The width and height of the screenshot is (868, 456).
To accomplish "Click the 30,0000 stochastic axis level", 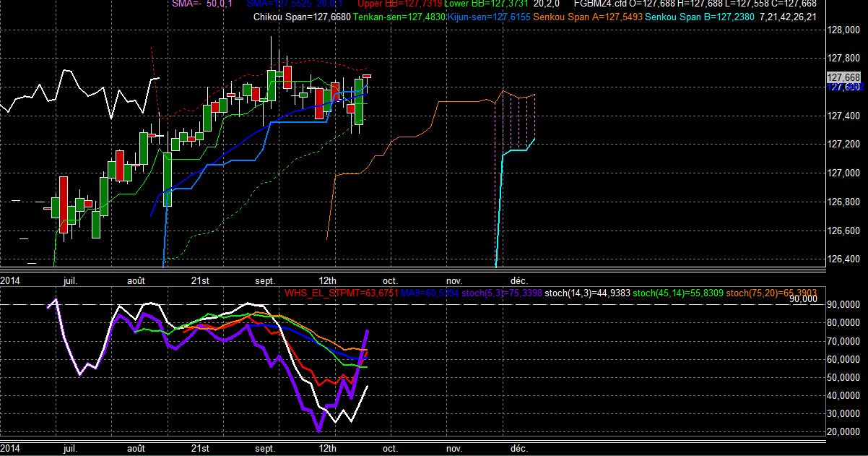I will [x=844, y=414].
